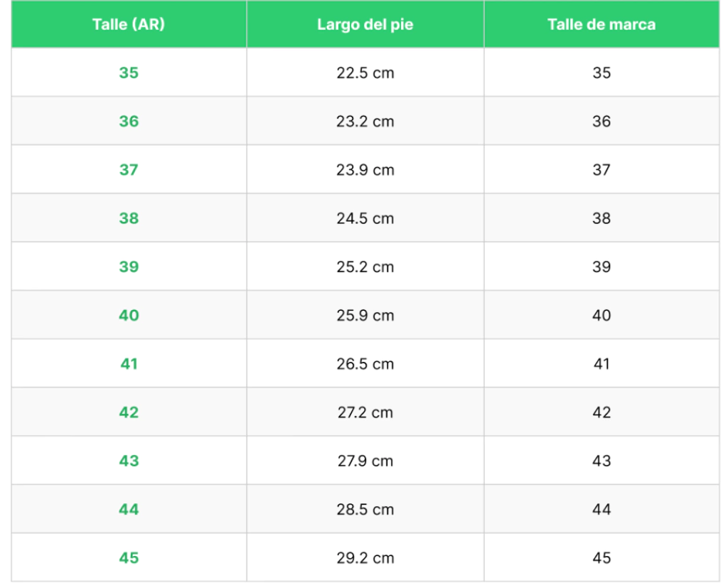Select green size 39 in Talle column
Image resolution: width=728 pixels, height=583 pixels.
(129, 267)
